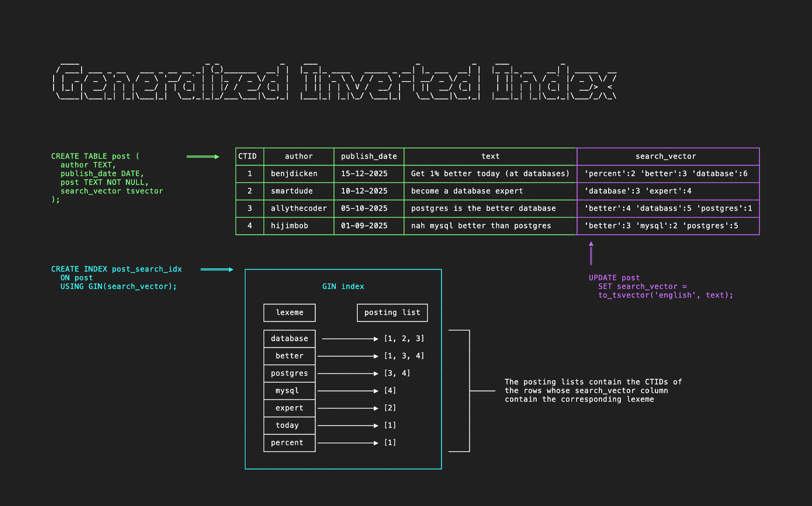Click the better lexeme cell
This screenshot has width=812, height=506.
289,356
